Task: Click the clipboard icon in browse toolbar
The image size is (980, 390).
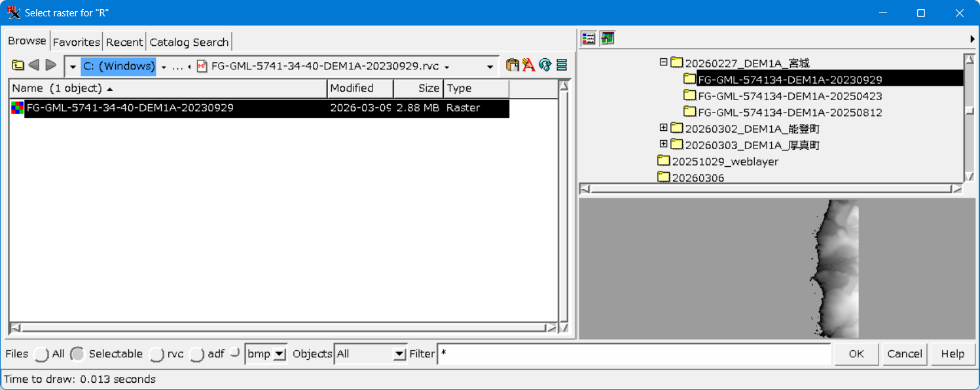Action: pos(512,65)
